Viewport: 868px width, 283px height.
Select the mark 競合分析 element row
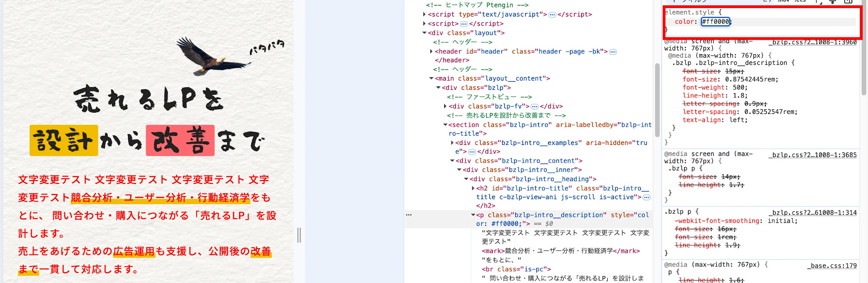pos(561,251)
